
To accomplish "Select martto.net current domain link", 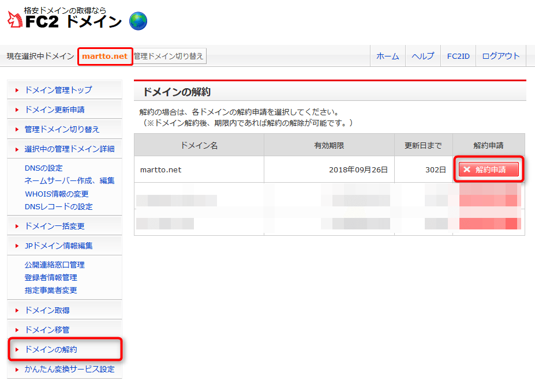I will (x=104, y=56).
